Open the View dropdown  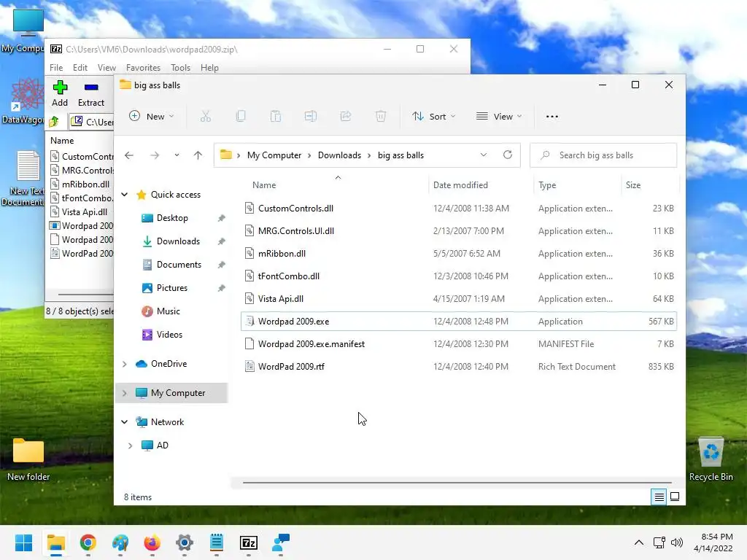(499, 116)
